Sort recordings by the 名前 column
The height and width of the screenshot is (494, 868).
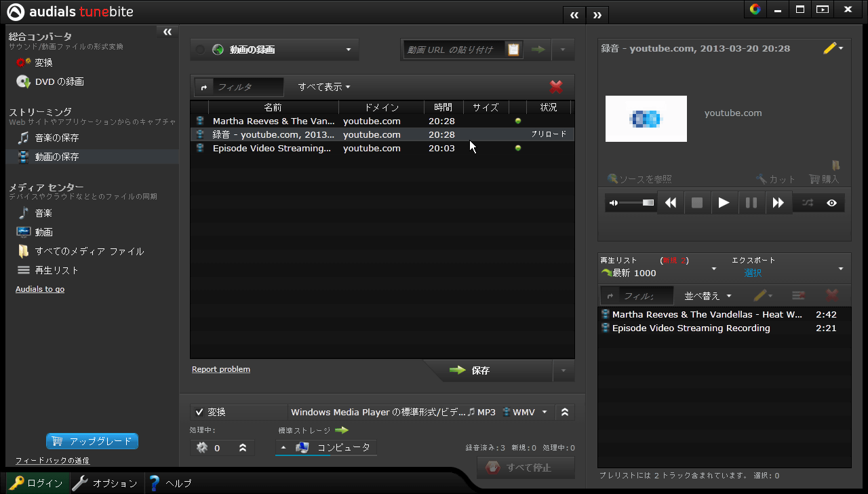point(273,107)
